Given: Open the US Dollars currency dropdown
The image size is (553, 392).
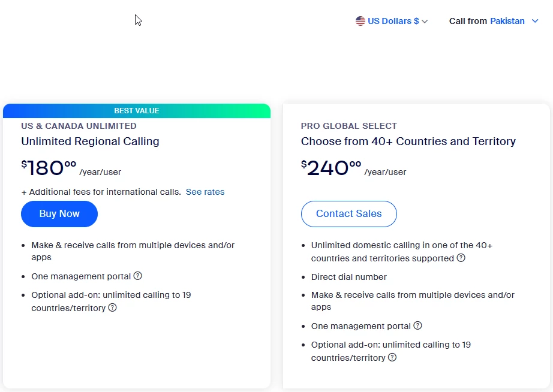Looking at the screenshot, I should click(393, 21).
